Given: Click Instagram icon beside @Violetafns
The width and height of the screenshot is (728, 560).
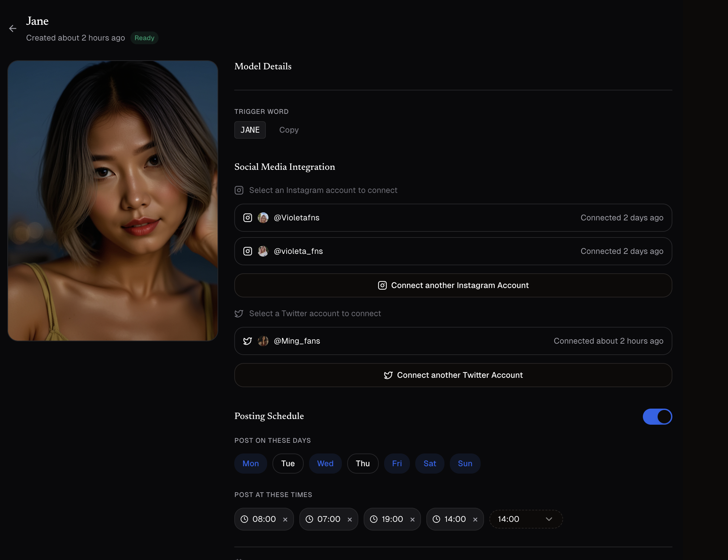Looking at the screenshot, I should coord(248,218).
